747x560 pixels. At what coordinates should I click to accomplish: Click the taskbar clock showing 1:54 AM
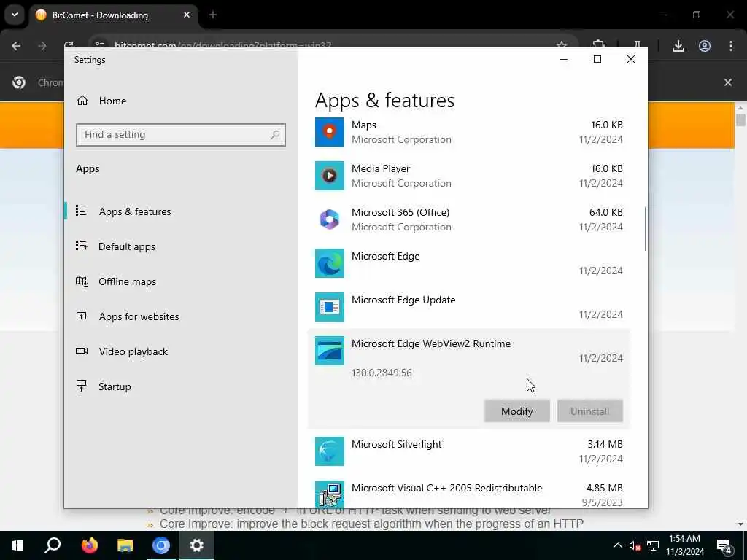684,545
